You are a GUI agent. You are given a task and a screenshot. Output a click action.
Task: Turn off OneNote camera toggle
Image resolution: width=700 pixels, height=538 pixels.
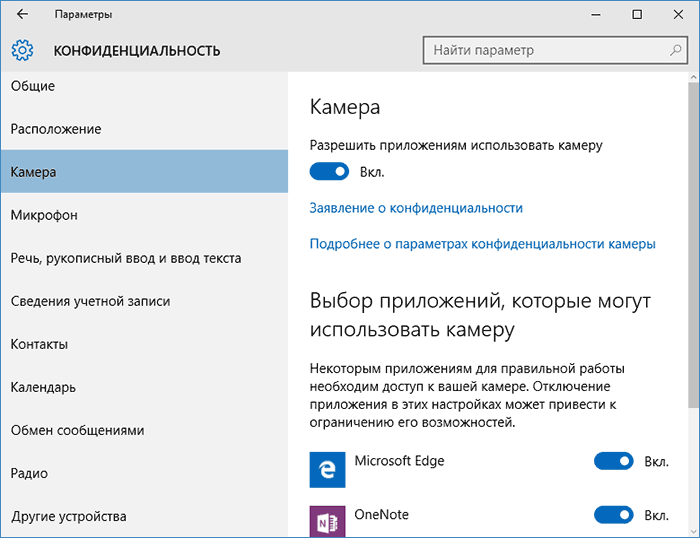pyautogui.click(x=614, y=516)
